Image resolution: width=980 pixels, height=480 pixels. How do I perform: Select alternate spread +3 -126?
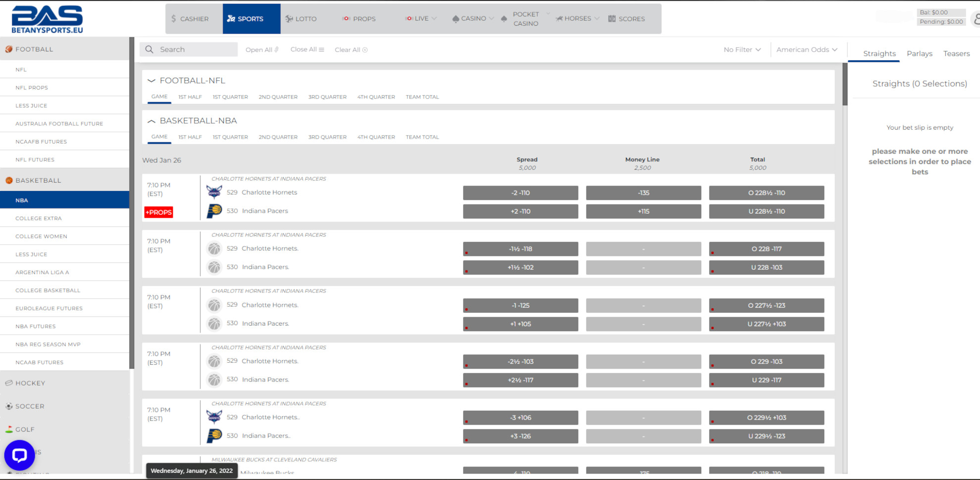(x=521, y=436)
